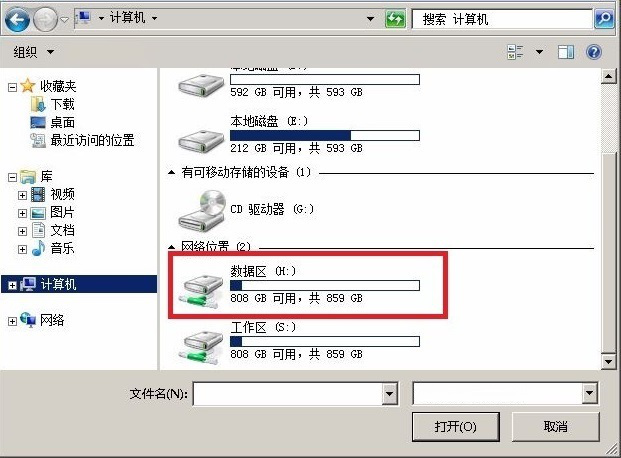Image resolution: width=621 pixels, height=458 pixels.
Task: Click the change view icon
Action: (x=515, y=52)
